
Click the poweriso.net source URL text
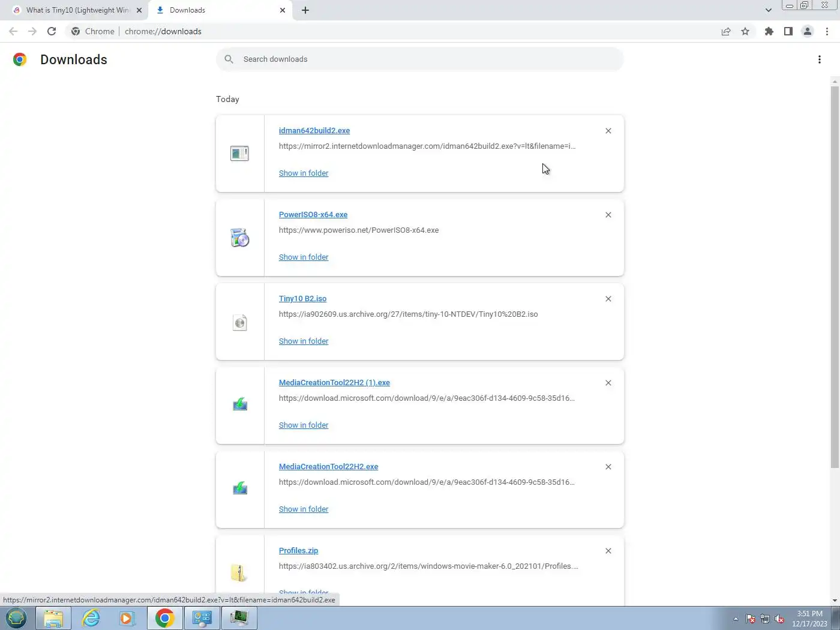(359, 230)
